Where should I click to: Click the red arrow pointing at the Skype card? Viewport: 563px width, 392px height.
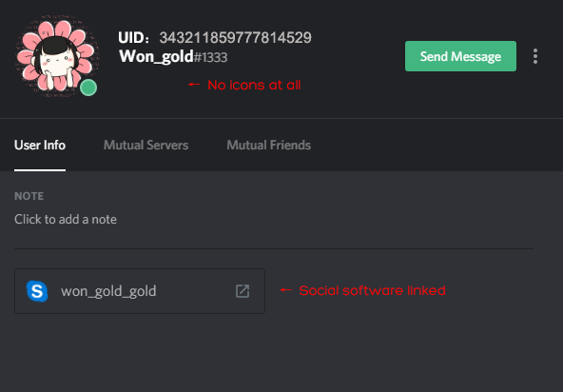tap(286, 289)
